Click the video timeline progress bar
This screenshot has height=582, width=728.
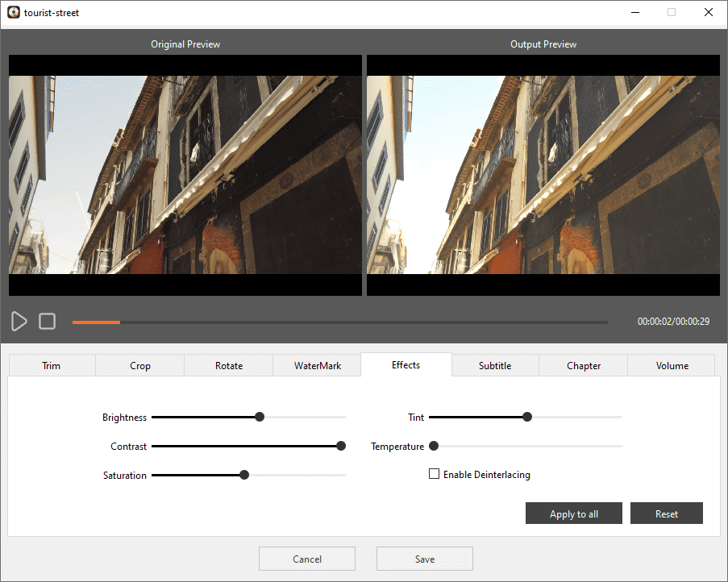click(x=339, y=322)
